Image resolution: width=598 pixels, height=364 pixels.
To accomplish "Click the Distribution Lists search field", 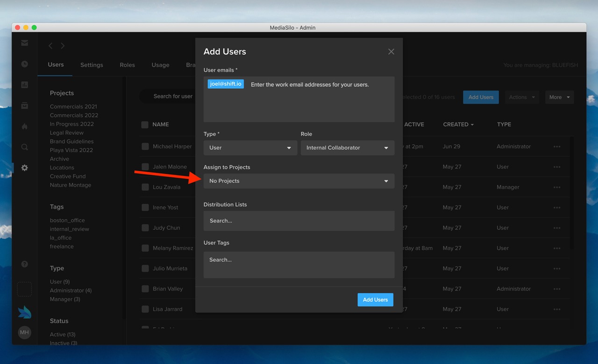I will coord(299,221).
